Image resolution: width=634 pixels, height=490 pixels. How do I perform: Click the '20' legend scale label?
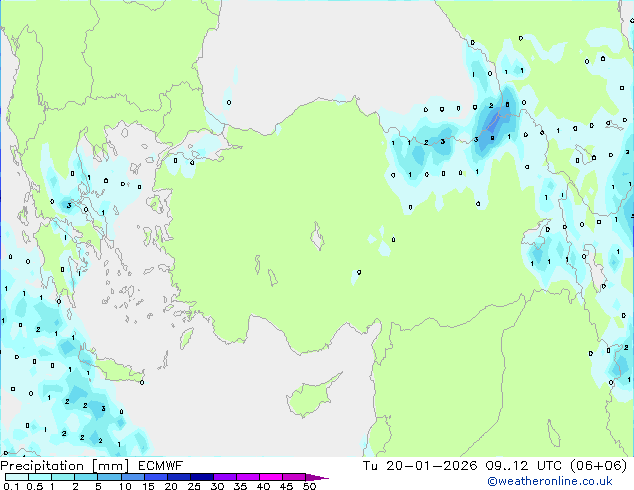point(171,486)
